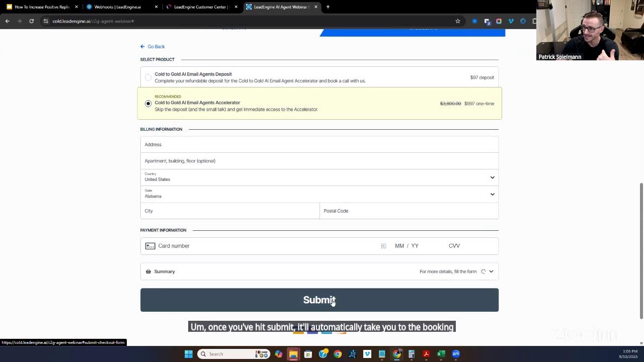Screen dimensions: 644x362
Task: Open Excel from the taskbar
Action: point(441,354)
